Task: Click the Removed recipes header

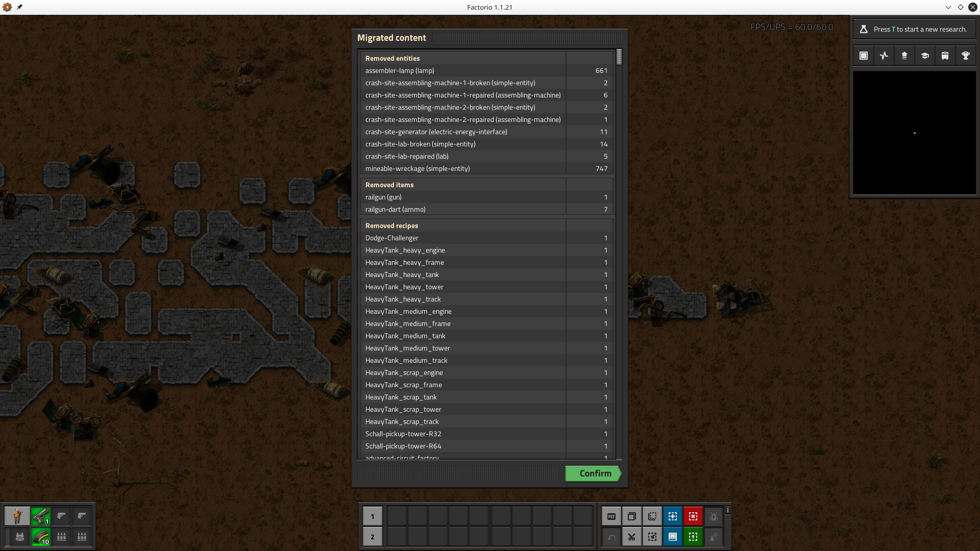Action: (x=391, y=226)
